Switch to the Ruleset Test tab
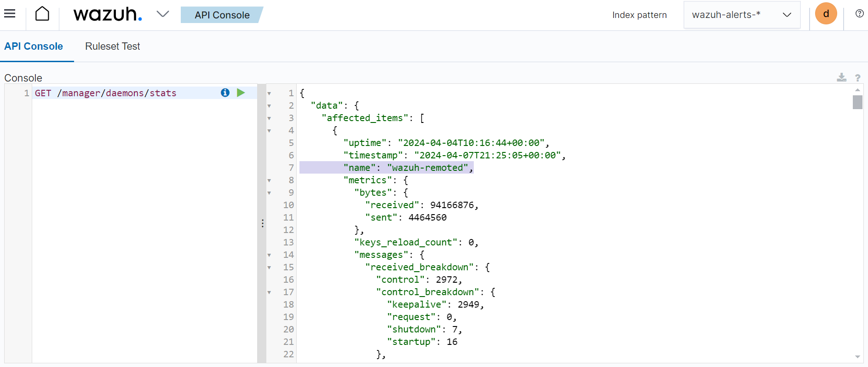This screenshot has width=868, height=367. pos(112,47)
